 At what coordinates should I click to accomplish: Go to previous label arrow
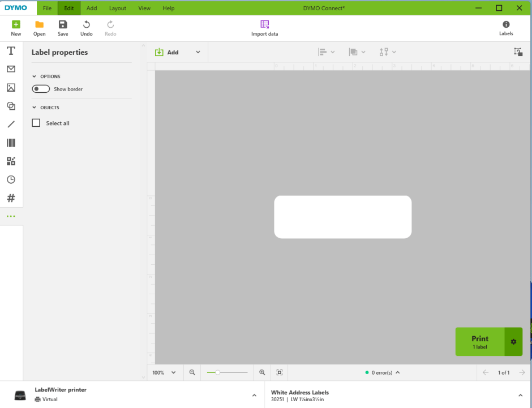pos(486,372)
